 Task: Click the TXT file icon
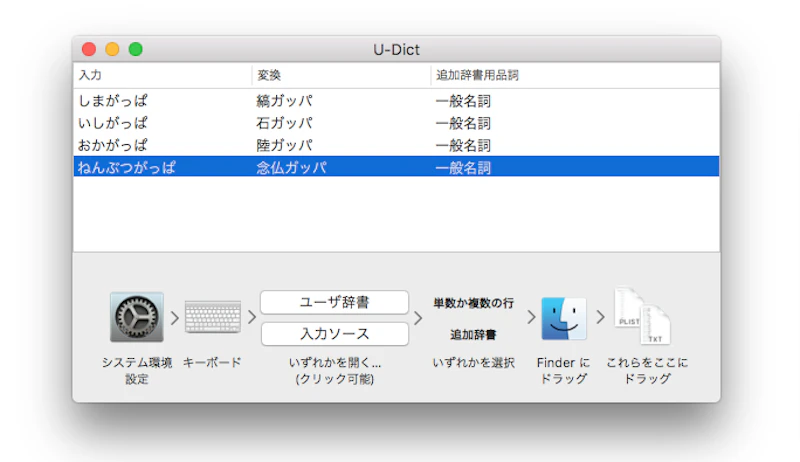tap(655, 325)
